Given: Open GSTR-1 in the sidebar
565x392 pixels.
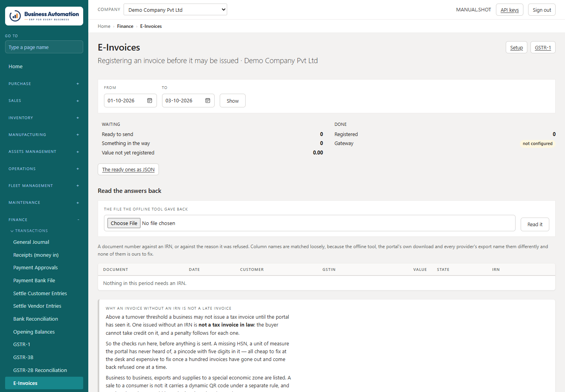Looking at the screenshot, I should click(x=44, y=345).
